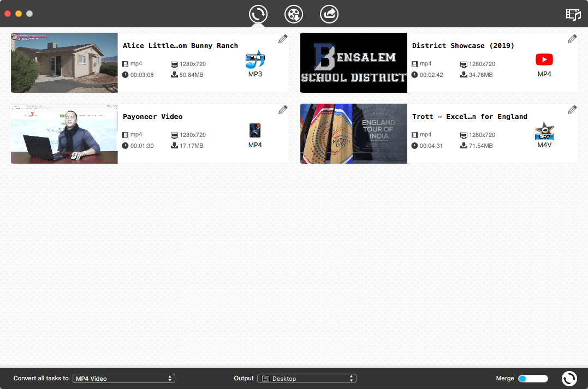The image size is (588, 389).
Task: Select YouTube MP4 format icon for District Showcase
Action: (x=544, y=59)
